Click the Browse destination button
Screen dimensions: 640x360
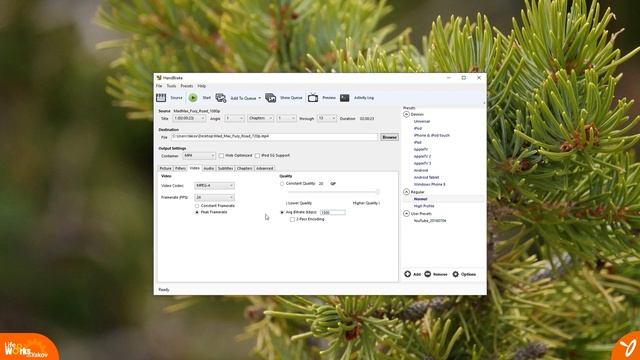pyautogui.click(x=389, y=137)
